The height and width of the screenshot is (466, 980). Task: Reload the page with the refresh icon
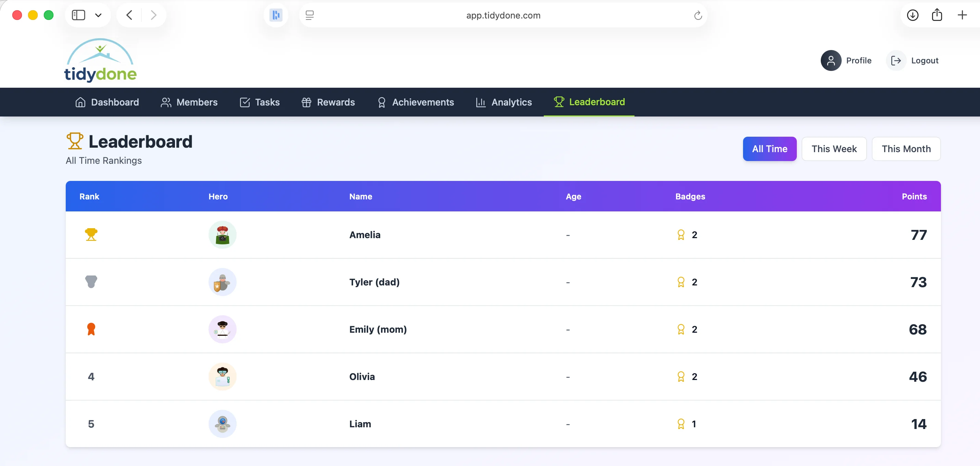click(x=698, y=15)
